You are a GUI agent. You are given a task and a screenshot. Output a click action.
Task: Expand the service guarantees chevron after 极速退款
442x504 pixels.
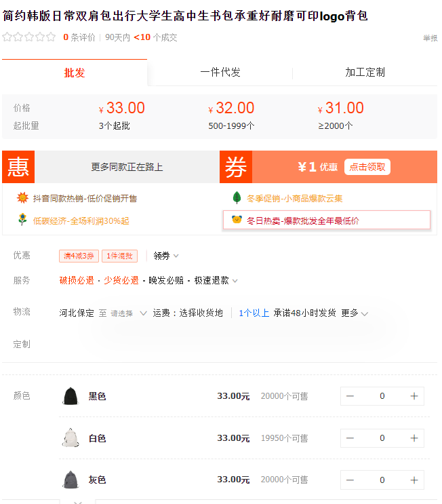(235, 281)
